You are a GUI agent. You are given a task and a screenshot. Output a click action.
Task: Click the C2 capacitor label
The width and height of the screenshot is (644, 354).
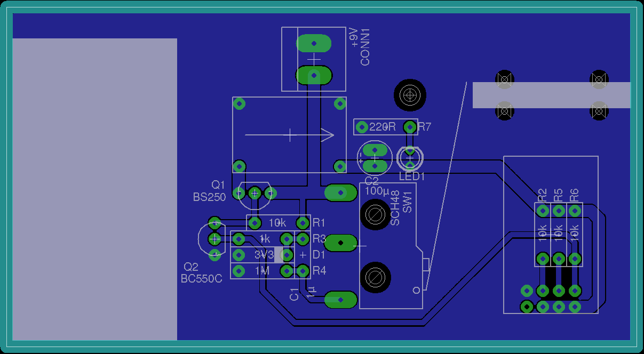pyautogui.click(x=372, y=180)
